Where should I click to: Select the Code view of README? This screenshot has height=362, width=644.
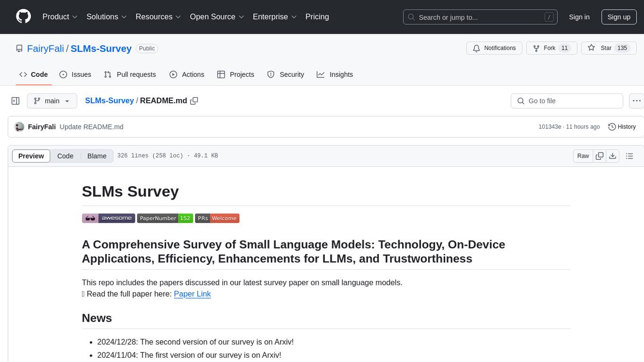coord(65,156)
